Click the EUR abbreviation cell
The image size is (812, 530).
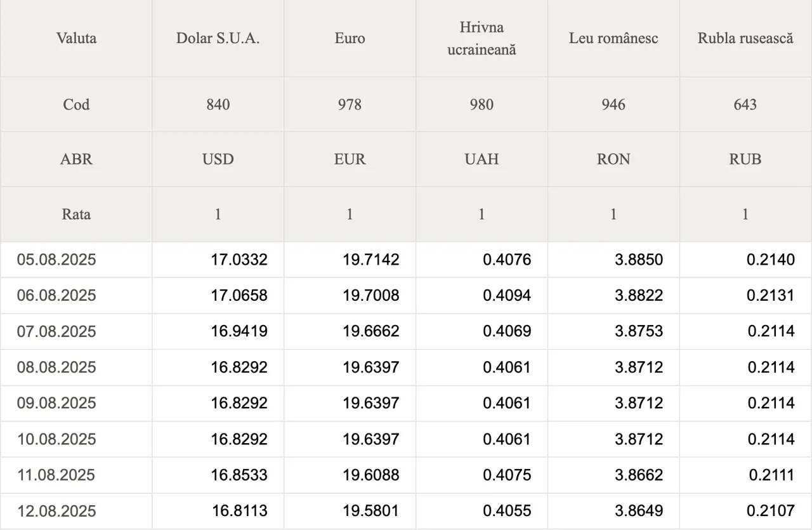tap(350, 159)
